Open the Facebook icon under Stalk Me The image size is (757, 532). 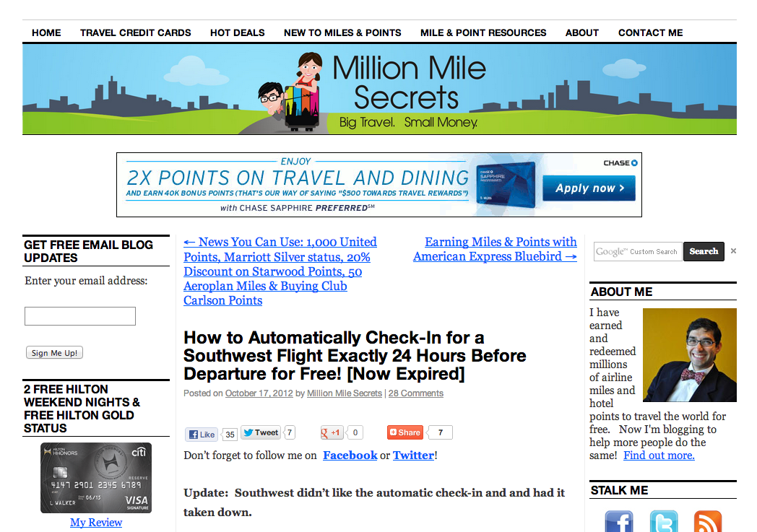(619, 521)
